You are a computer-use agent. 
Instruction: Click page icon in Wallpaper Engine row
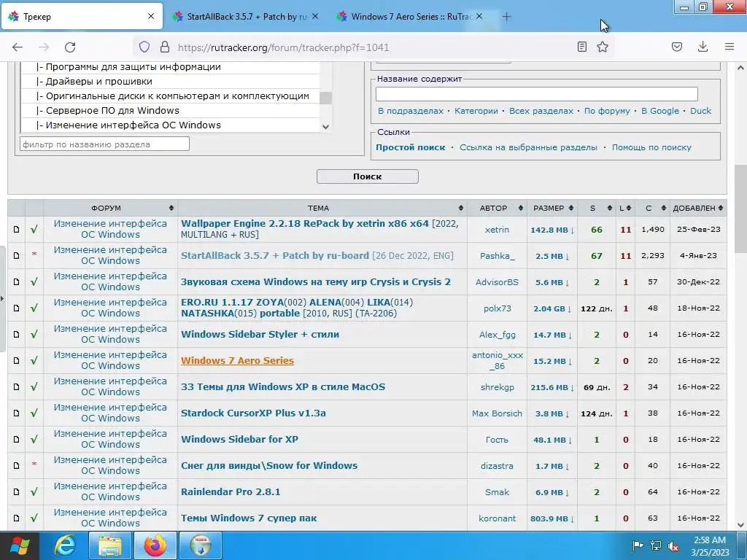click(x=16, y=230)
